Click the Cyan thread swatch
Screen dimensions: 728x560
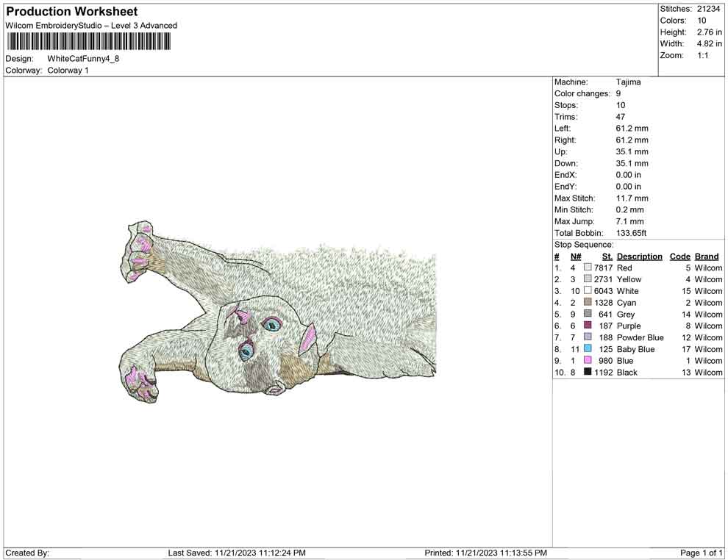(x=588, y=303)
